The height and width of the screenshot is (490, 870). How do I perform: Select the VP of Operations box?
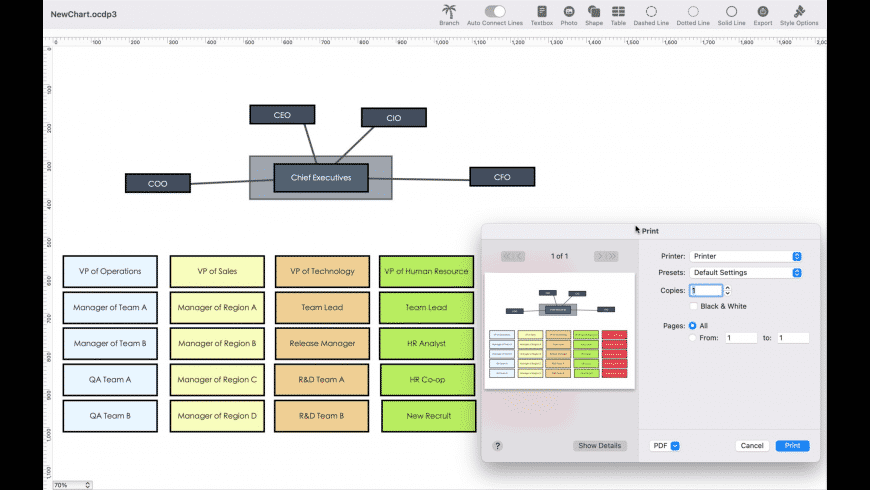pyautogui.click(x=110, y=271)
